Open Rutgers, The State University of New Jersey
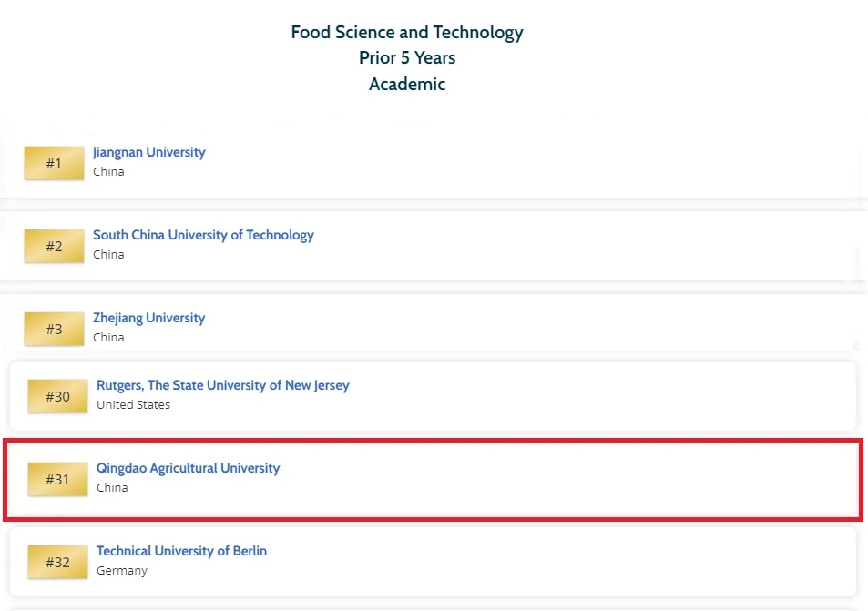 click(223, 385)
